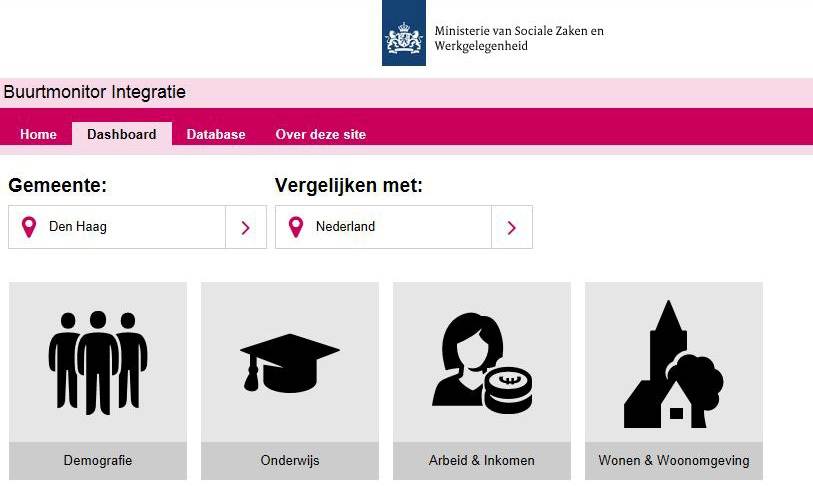Click the Onderwijs graduation cap icon
This screenshot has height=491, width=813.
click(290, 362)
